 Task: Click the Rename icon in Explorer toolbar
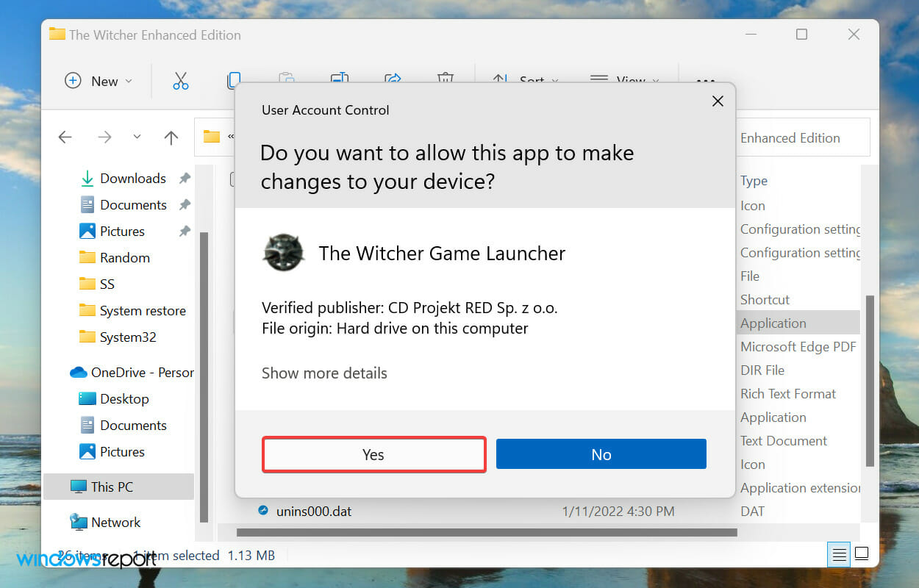tap(340, 79)
